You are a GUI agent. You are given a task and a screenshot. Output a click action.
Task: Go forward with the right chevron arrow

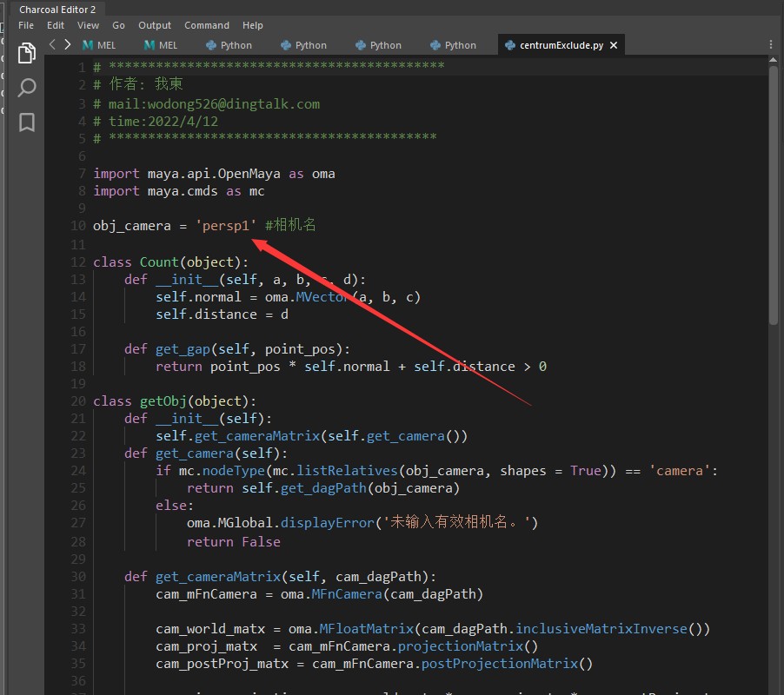coord(68,44)
